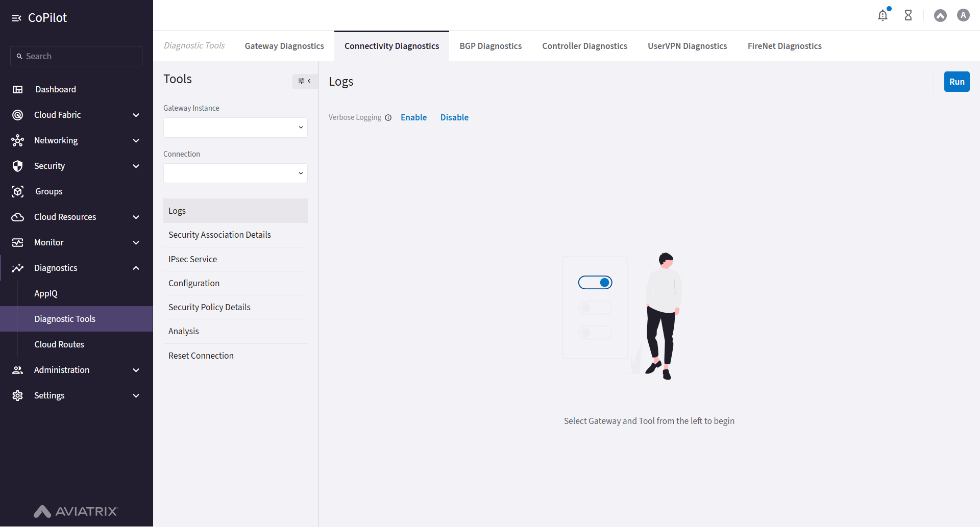Screen dimensions: 980x527
Task: Enable verbose logging
Action: (x=413, y=117)
